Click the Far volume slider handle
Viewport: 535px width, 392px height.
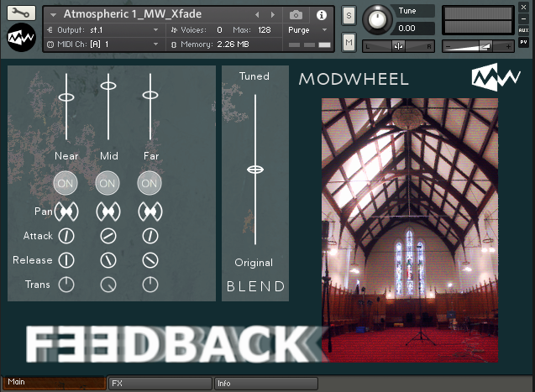(150, 95)
